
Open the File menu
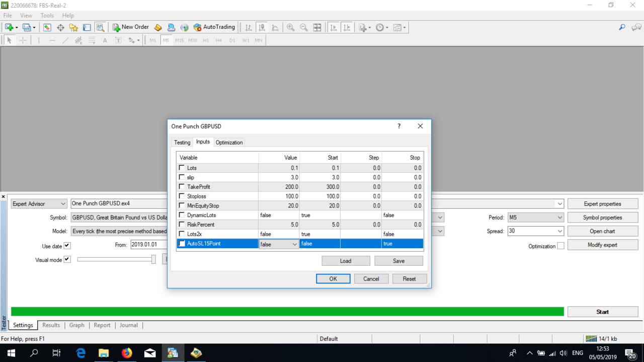click(8, 16)
